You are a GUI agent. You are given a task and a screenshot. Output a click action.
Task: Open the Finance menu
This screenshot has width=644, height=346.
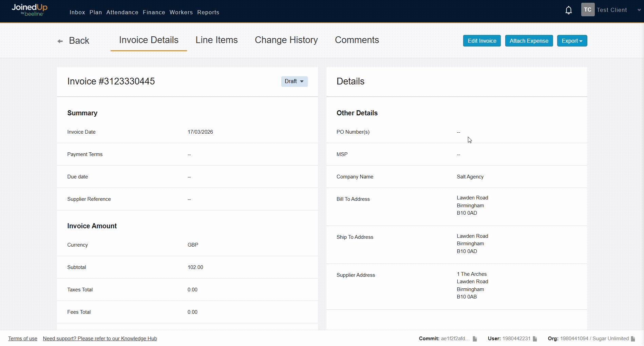coord(154,12)
